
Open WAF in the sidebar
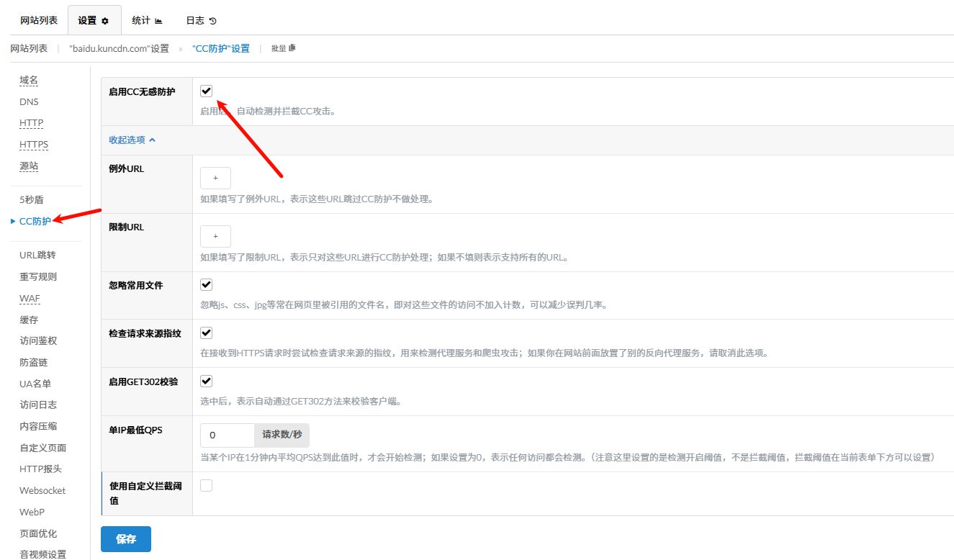tap(30, 298)
